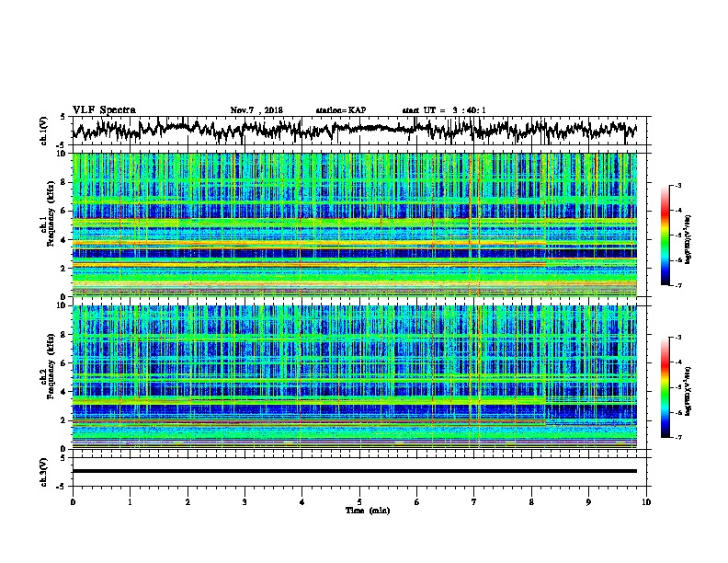Click time axis tick label "10"
728x563 pixels.
(x=646, y=502)
